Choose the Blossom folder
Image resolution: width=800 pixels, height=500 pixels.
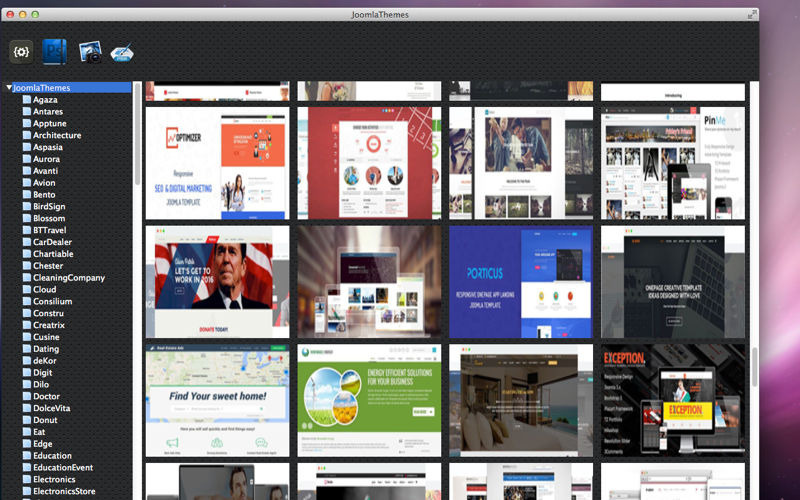point(49,218)
